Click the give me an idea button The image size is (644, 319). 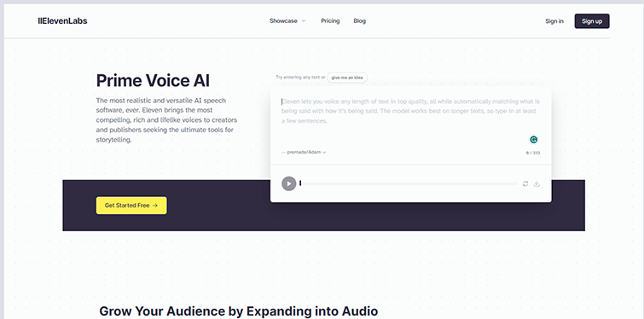pyautogui.click(x=347, y=78)
